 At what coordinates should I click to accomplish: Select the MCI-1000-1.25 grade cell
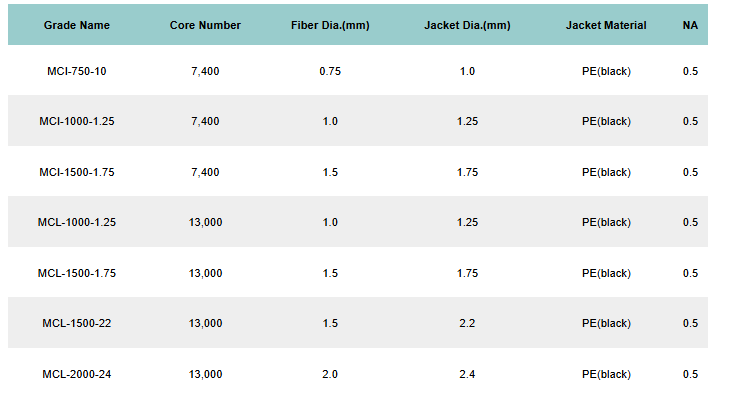(77, 121)
